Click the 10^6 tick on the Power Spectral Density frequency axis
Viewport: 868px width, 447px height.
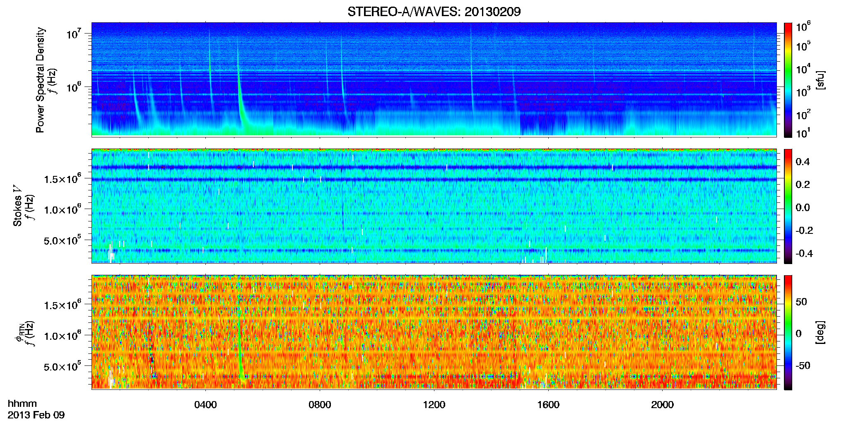73,87
